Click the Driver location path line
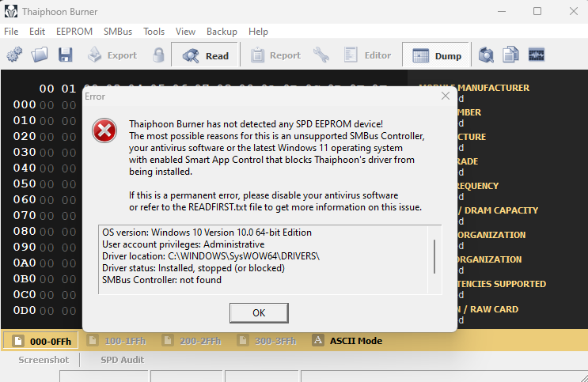 click(x=211, y=256)
